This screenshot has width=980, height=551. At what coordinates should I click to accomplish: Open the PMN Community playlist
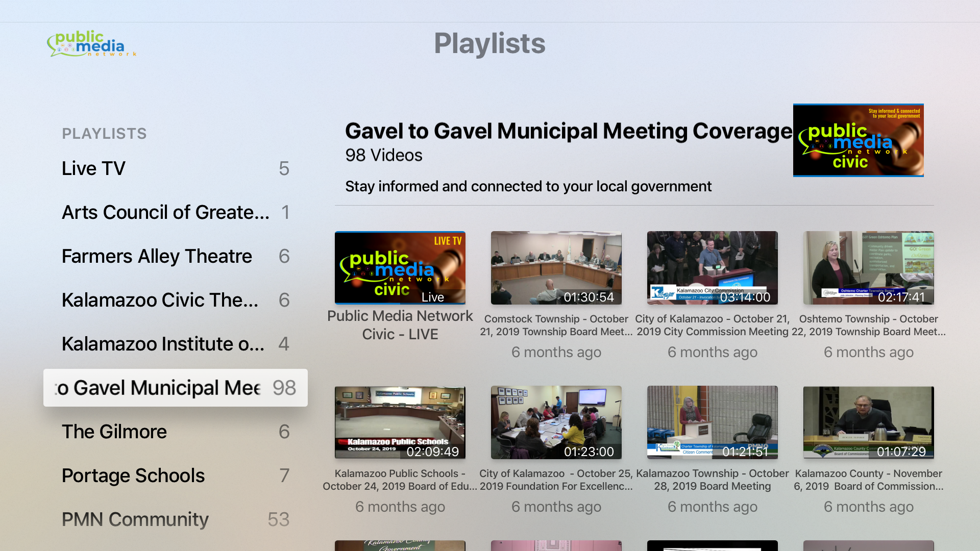(x=176, y=519)
